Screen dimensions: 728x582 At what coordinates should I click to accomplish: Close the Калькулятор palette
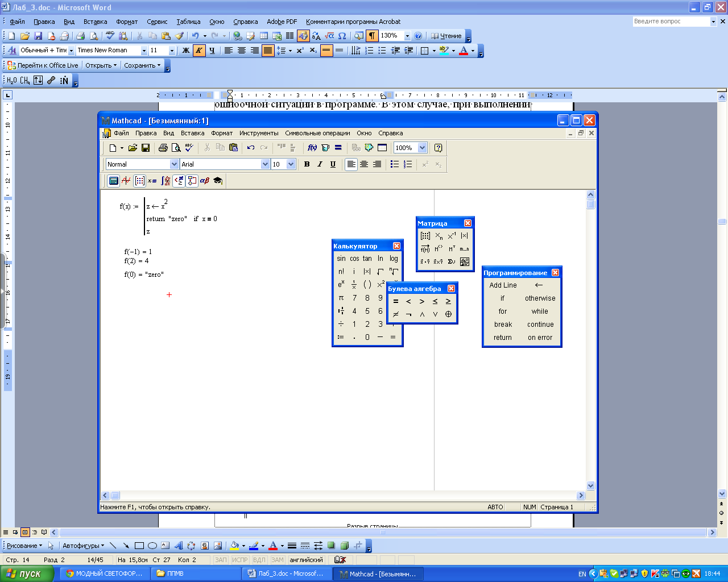[x=396, y=246]
